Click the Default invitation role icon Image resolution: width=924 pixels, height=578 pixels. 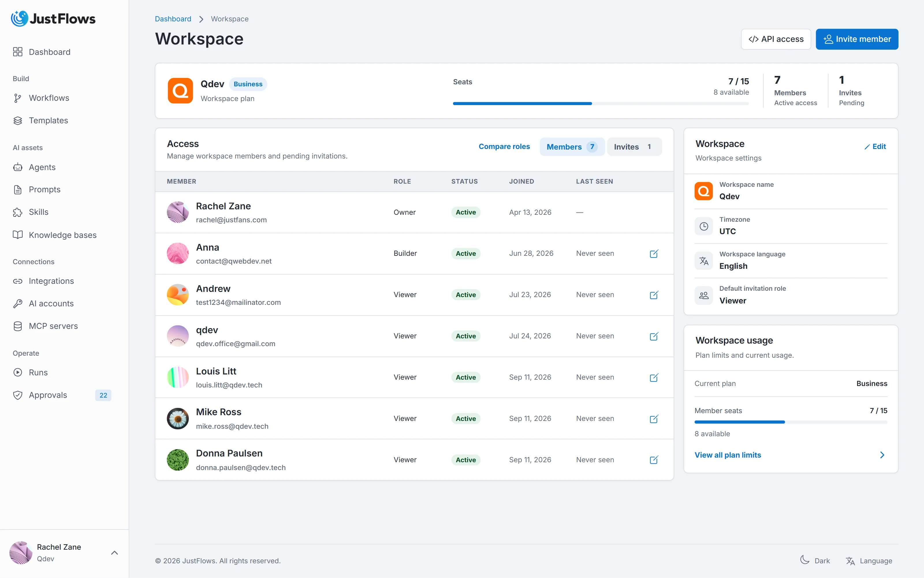pos(703,296)
